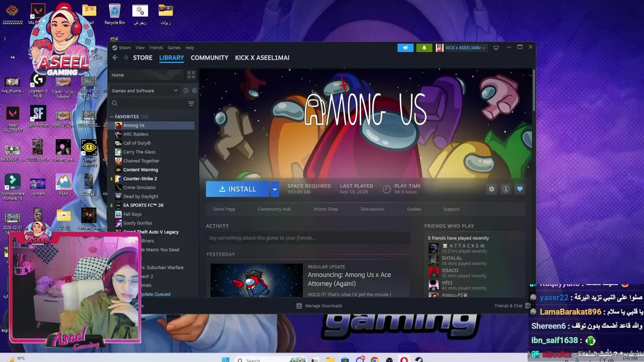Screen dimensions: 644x362
Task: Open the account avatar picture
Action: (x=440, y=48)
